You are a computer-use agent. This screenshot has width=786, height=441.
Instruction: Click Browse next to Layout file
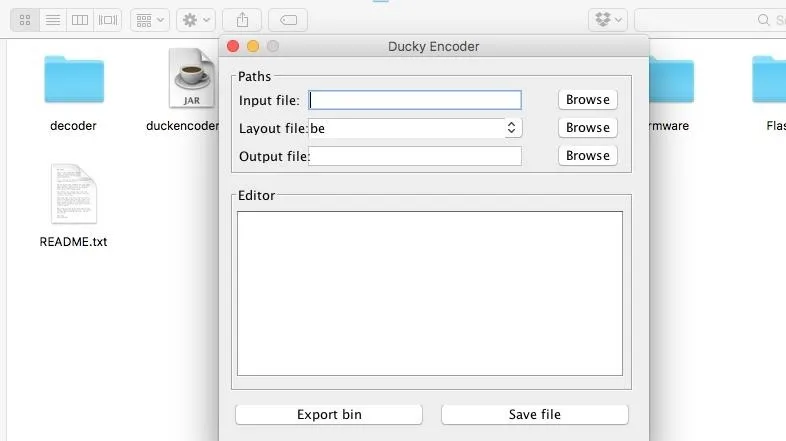coord(587,128)
